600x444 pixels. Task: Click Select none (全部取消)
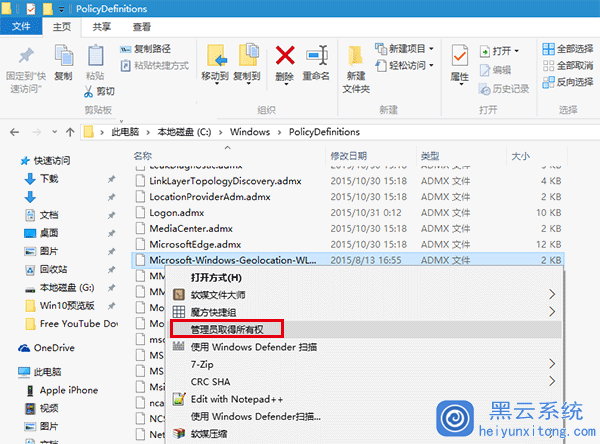tap(568, 65)
